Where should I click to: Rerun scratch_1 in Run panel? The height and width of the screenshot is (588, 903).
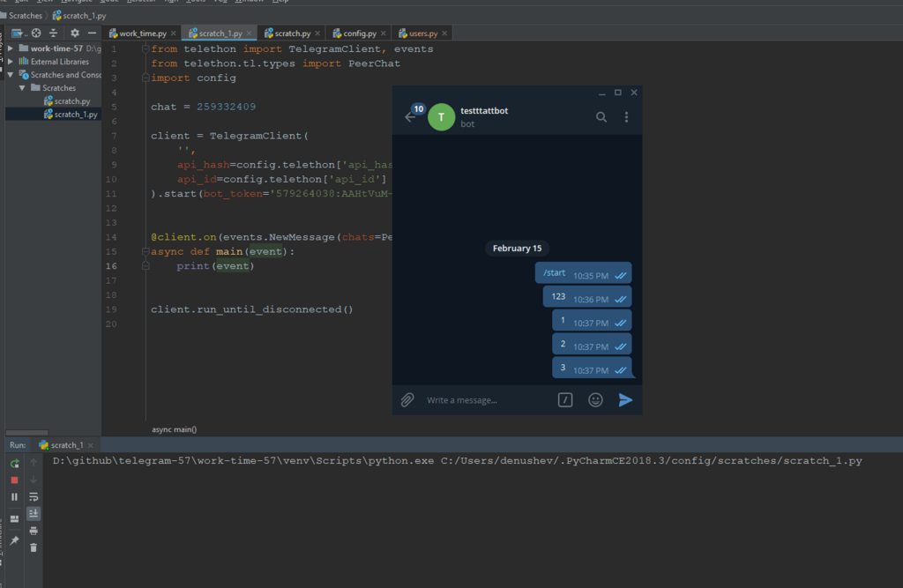point(14,463)
